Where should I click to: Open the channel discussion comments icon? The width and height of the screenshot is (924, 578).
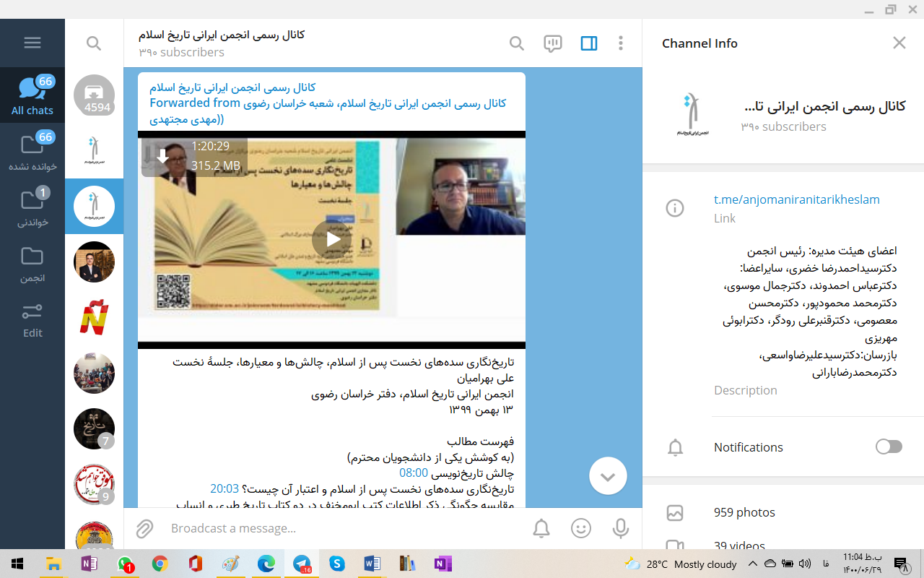tap(553, 43)
